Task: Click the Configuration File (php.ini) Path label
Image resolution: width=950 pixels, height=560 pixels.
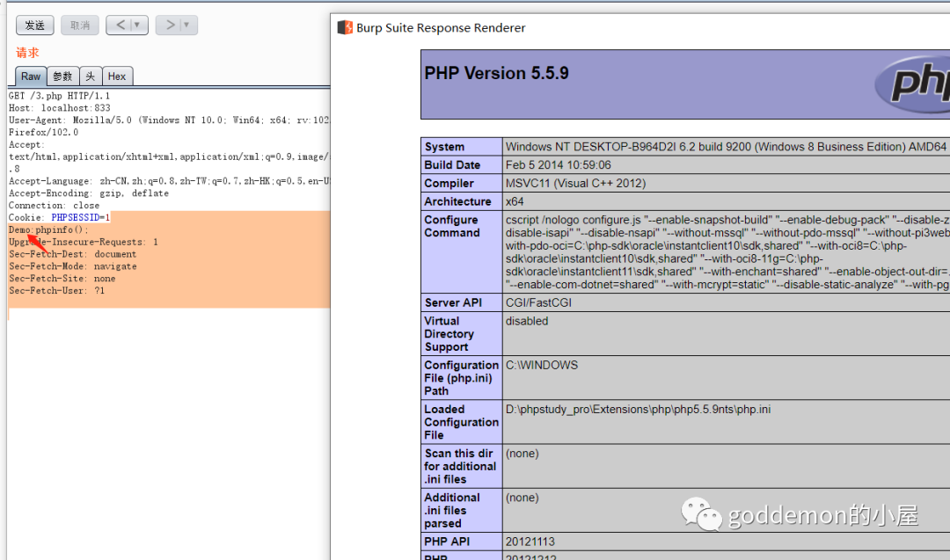Action: [x=461, y=378]
